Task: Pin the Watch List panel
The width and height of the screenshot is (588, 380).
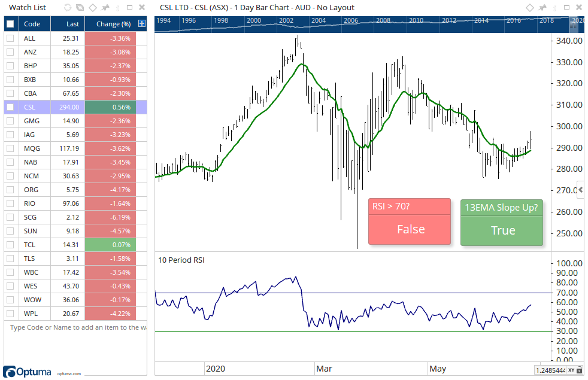Action: tap(105, 8)
